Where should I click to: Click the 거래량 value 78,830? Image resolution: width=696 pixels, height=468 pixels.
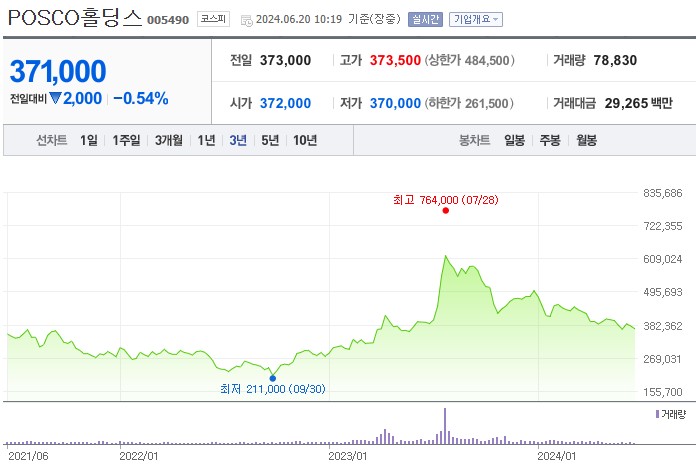click(615, 60)
